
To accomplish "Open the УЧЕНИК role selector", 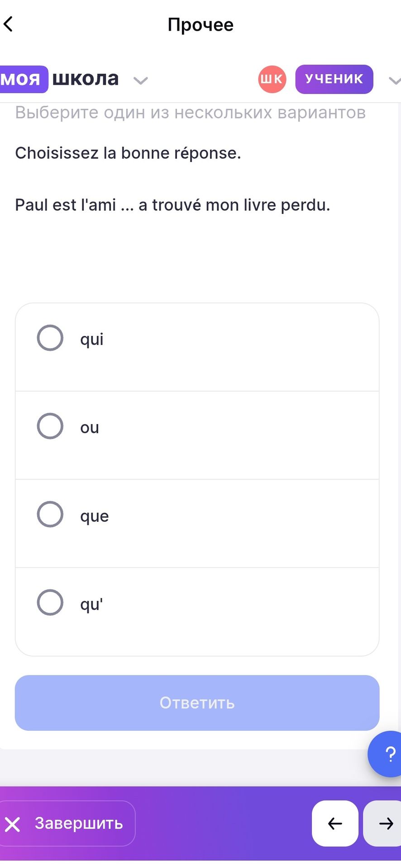I will (334, 79).
